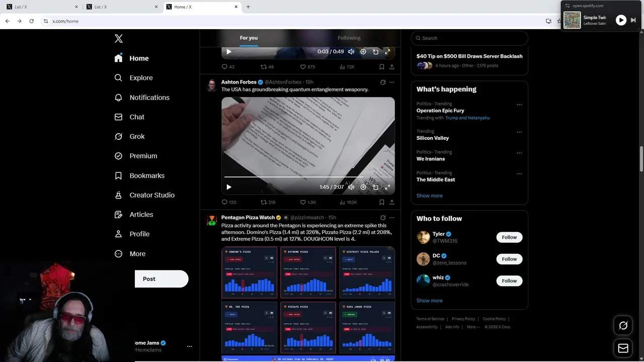Open Notifications in the sidebar
The image size is (644, 362).
click(x=142, y=98)
